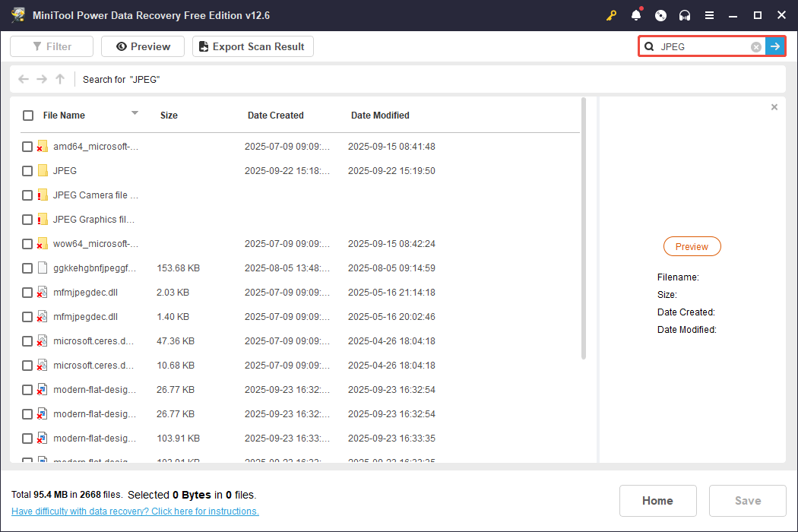Open the data recovery instructions link
Viewport: 798px width, 532px height.
[135, 511]
